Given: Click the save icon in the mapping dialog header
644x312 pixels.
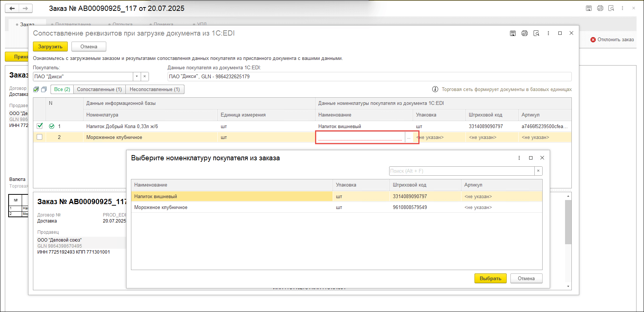Looking at the screenshot, I should click(x=513, y=33).
